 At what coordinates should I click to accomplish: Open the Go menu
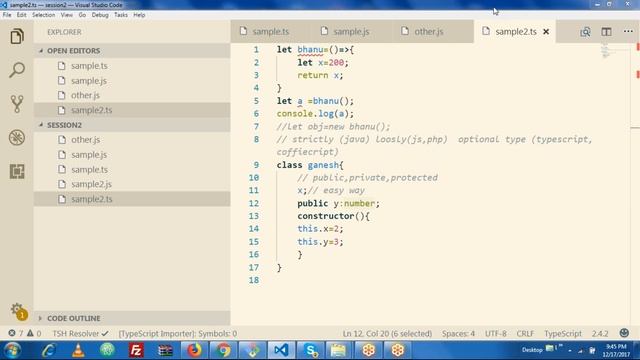pyautogui.click(x=82, y=15)
